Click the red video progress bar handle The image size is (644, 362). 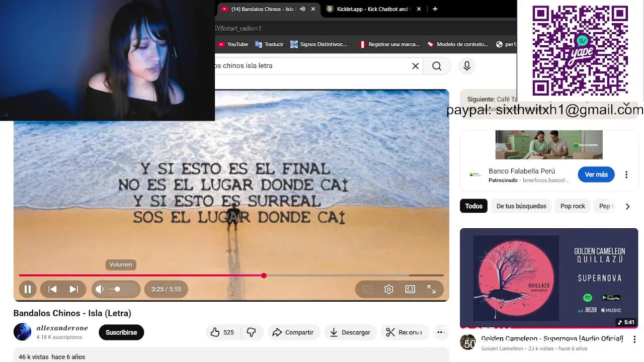point(264,276)
